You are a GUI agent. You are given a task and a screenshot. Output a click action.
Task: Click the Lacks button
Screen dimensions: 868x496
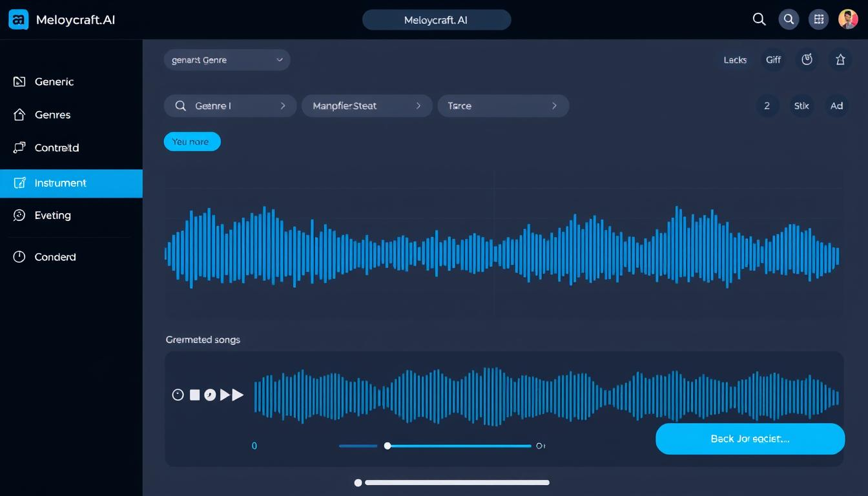coord(735,60)
